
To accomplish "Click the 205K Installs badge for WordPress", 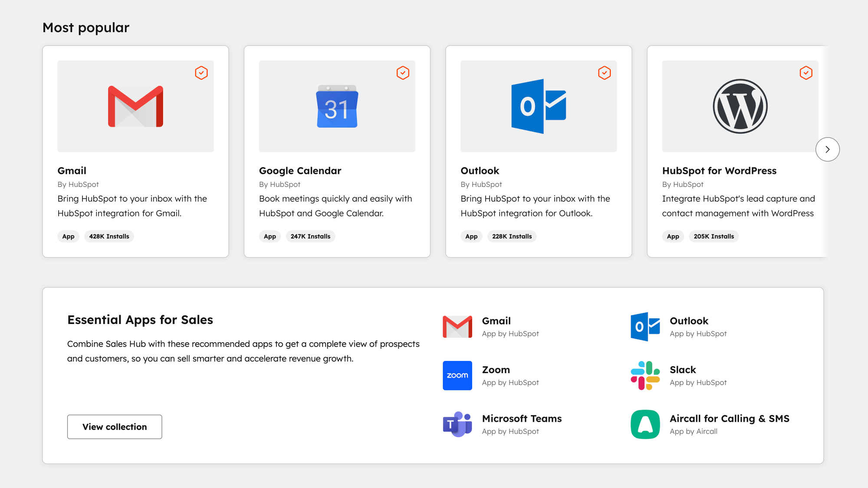I will click(x=713, y=236).
